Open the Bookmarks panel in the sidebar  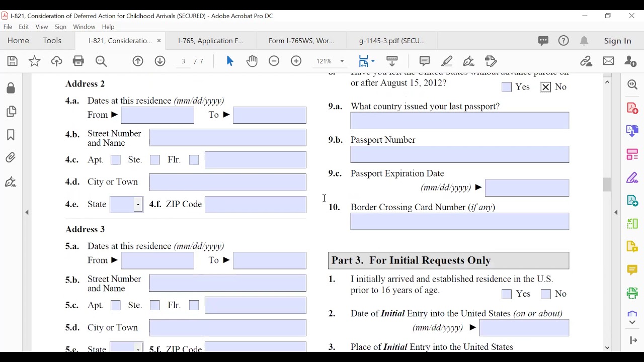tap(11, 135)
